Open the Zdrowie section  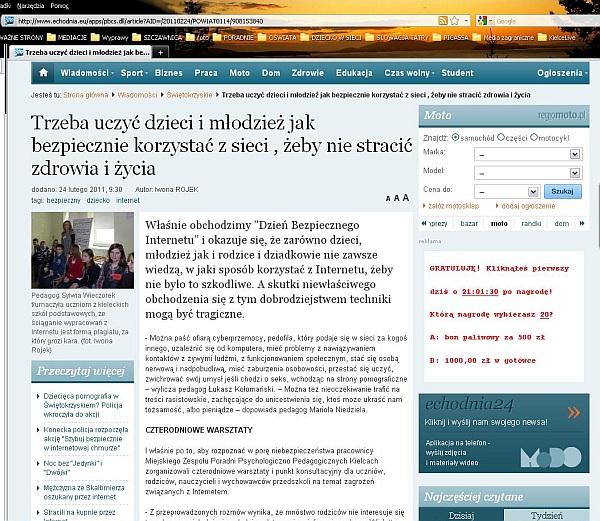tap(308, 73)
